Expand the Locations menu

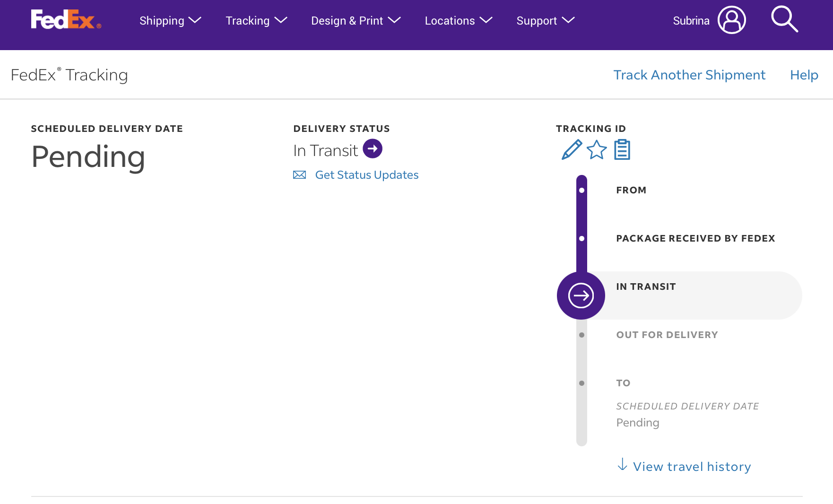459,20
